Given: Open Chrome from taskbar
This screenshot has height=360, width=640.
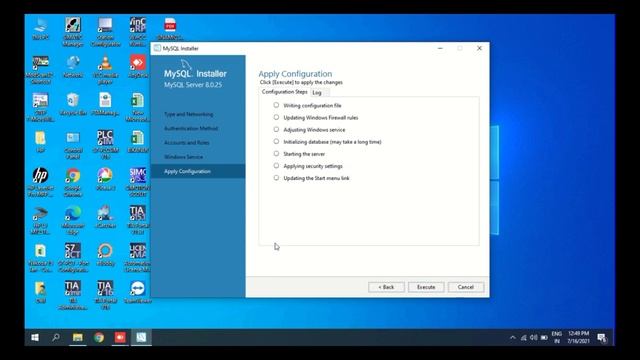Looking at the screenshot, I should coord(99,337).
